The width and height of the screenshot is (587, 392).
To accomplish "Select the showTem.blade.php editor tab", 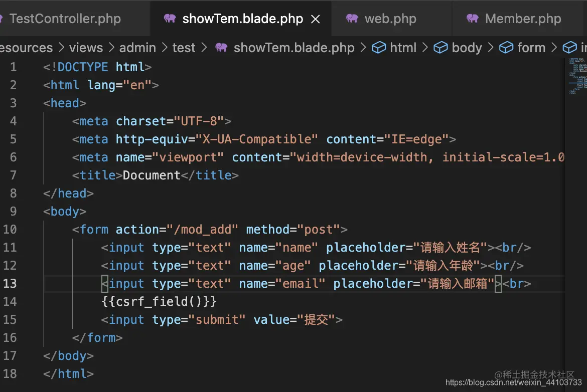I will pos(243,19).
